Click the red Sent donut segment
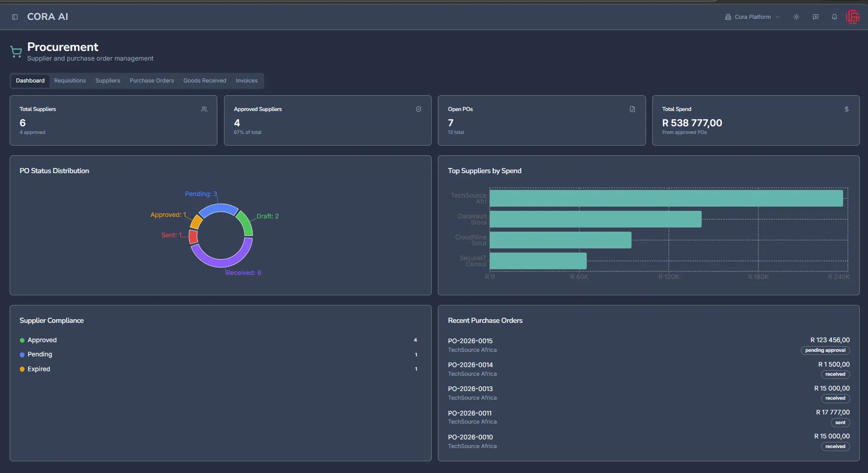Image resolution: width=868 pixels, height=473 pixels. [193, 237]
